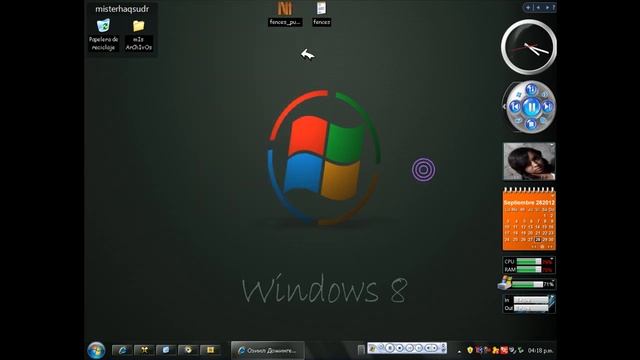The width and height of the screenshot is (640, 360).
Task: Click the 71% drive meter bar
Action: pos(527,284)
